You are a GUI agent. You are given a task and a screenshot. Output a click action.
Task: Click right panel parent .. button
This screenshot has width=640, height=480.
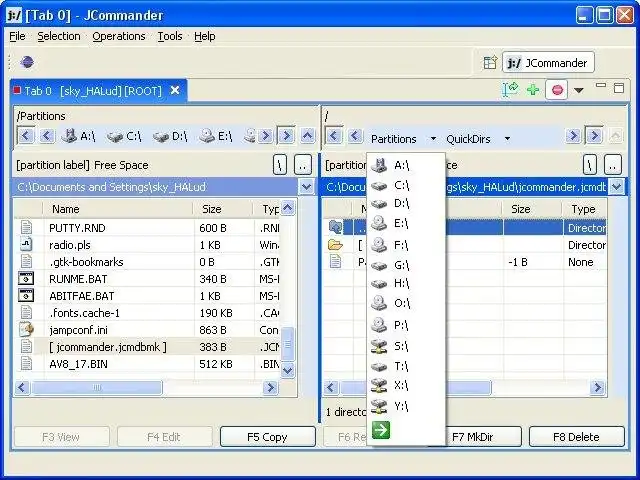613,165
